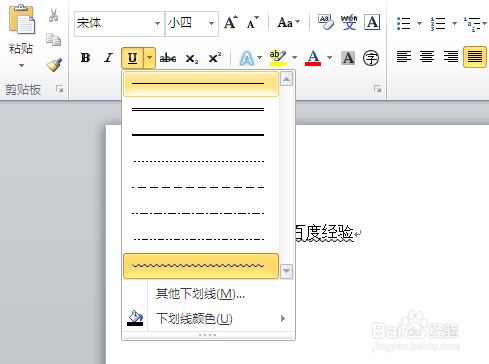This screenshot has width=489, height=364.
Task: Toggle Superscript formatting
Action: [x=215, y=58]
